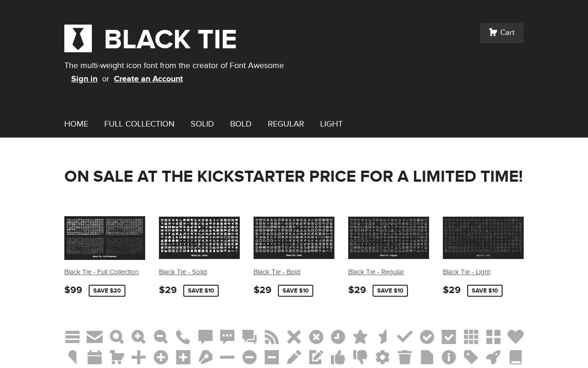Image resolution: width=588 pixels, height=368 pixels.
Task: Open the shopping Cart
Action: [x=502, y=33]
